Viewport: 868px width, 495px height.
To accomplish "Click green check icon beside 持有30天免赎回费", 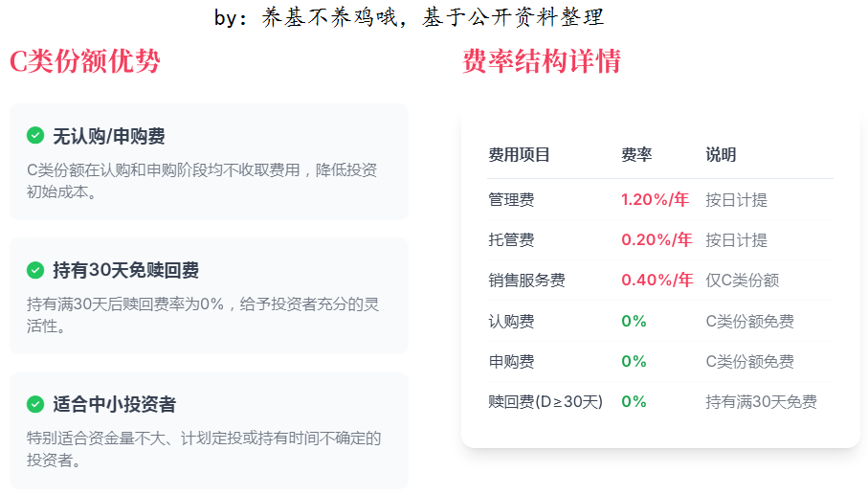I will pos(35,270).
